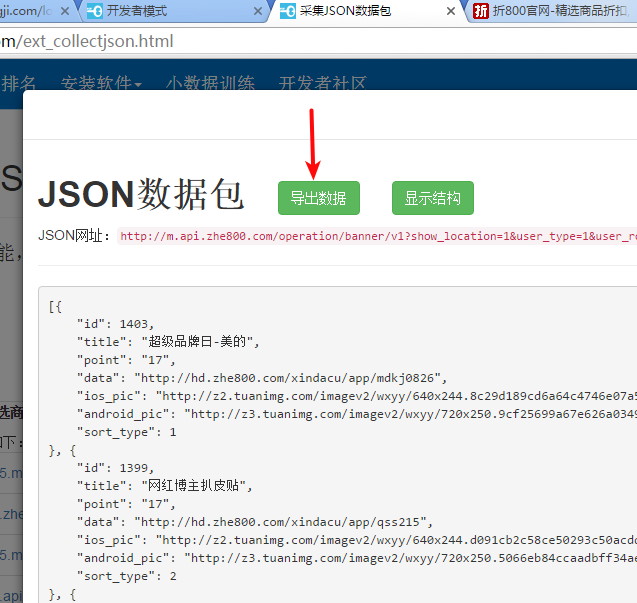Click the red 折800 favicon icon
The height and width of the screenshot is (603, 637).
[481, 12]
